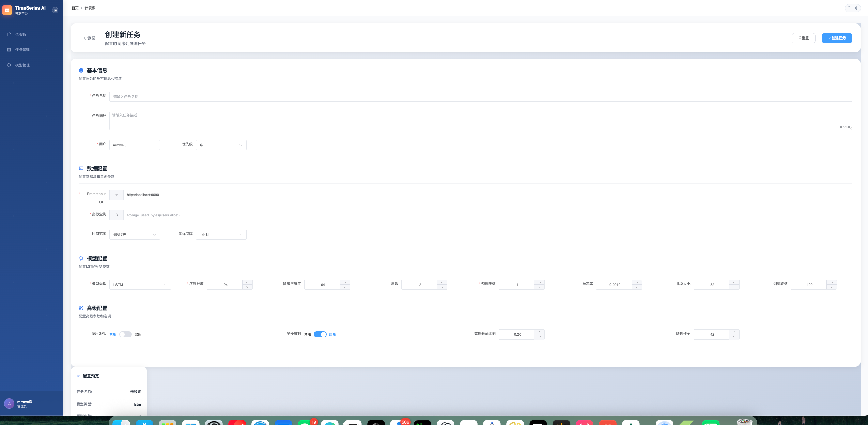
Task: Click the 指标查询 input field
Action: [487, 215]
